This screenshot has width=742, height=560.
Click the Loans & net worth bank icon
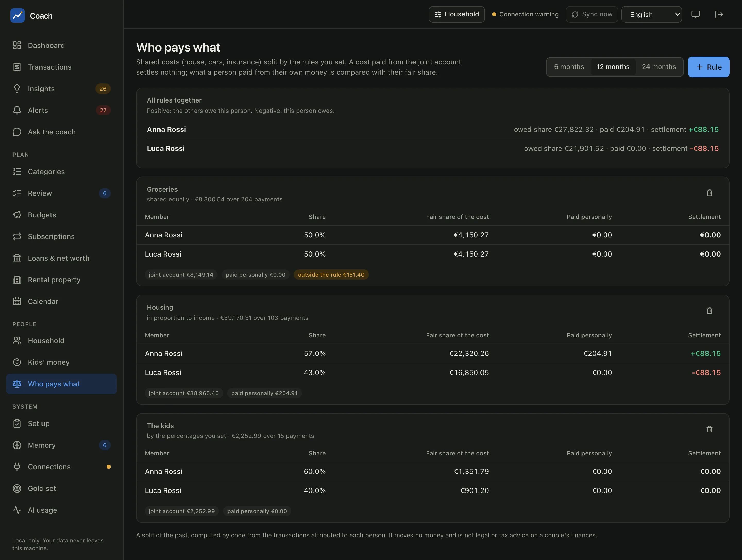pyautogui.click(x=17, y=258)
